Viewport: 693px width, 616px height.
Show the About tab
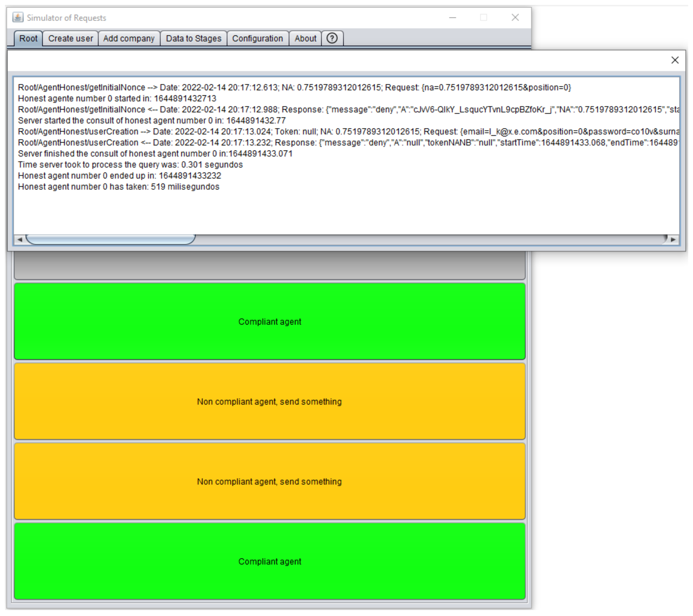coord(305,39)
